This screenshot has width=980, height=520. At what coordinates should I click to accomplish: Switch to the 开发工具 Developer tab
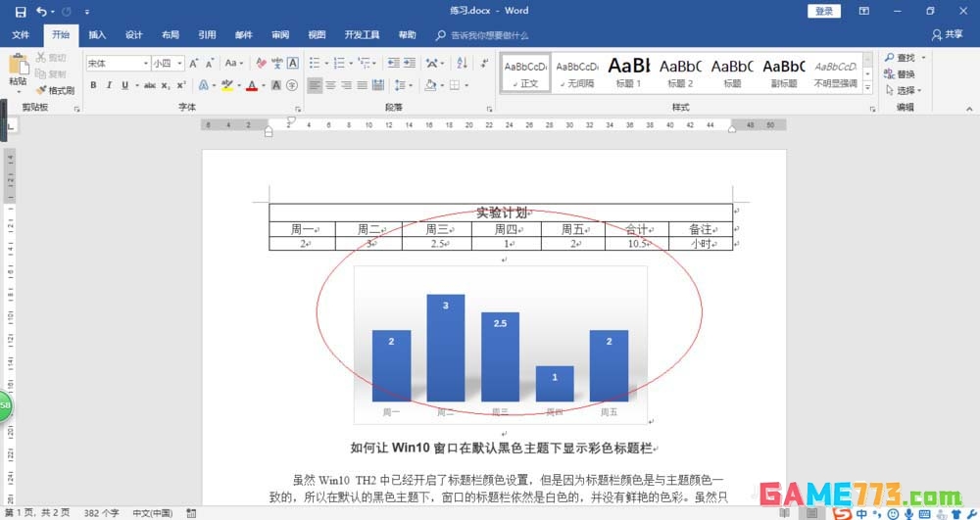362,35
